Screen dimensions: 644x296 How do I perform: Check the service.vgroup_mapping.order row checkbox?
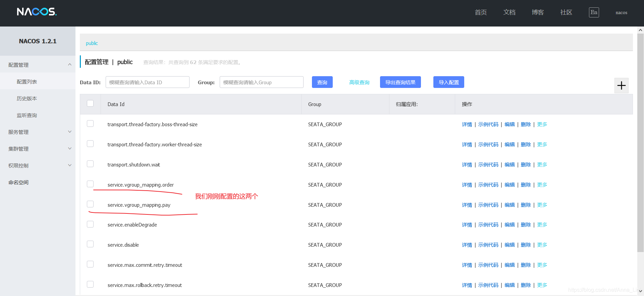pos(90,184)
